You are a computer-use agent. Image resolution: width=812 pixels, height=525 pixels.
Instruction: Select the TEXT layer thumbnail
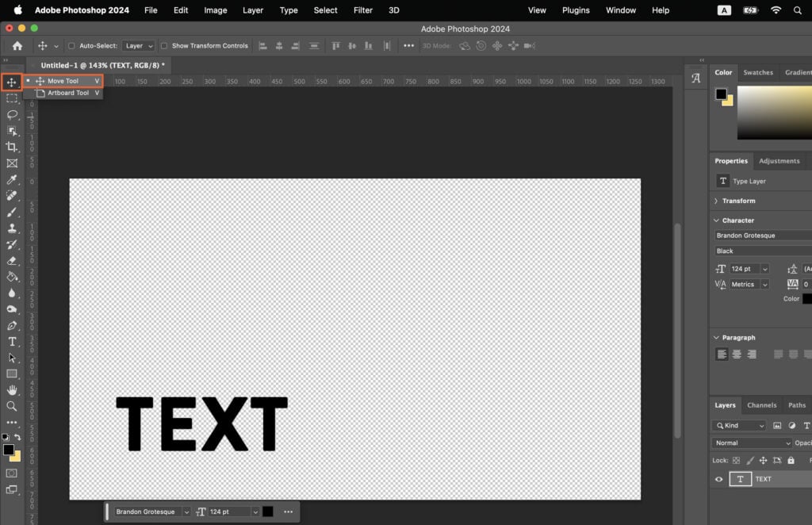pyautogui.click(x=741, y=479)
